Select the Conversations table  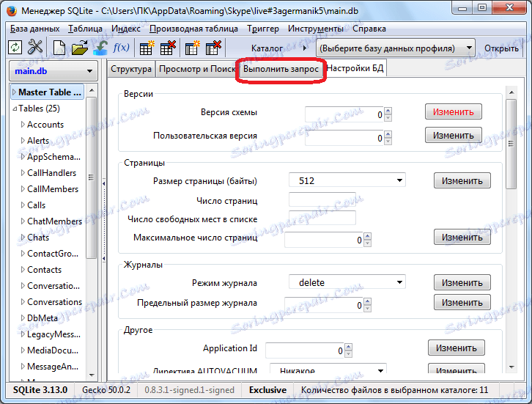coord(54,302)
